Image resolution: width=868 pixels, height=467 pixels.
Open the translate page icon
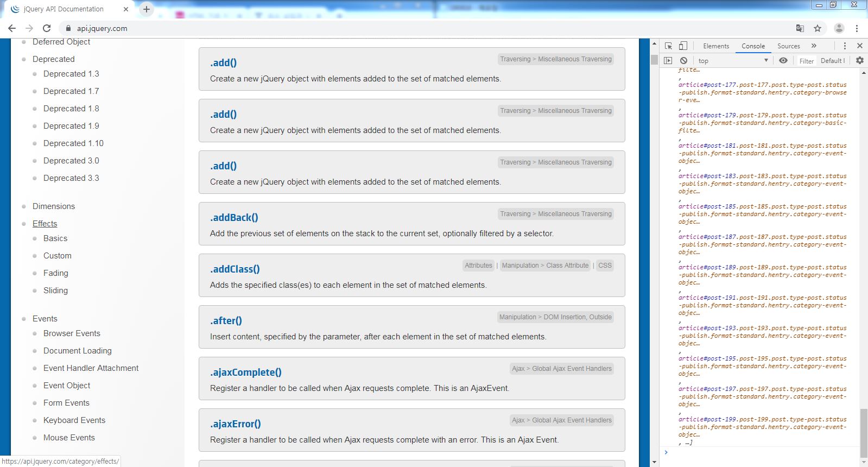coord(800,28)
